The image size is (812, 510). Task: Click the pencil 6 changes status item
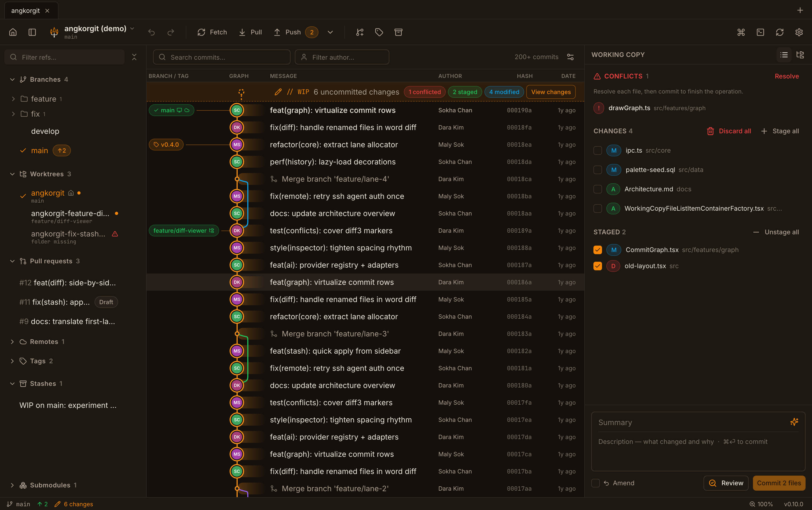74,504
